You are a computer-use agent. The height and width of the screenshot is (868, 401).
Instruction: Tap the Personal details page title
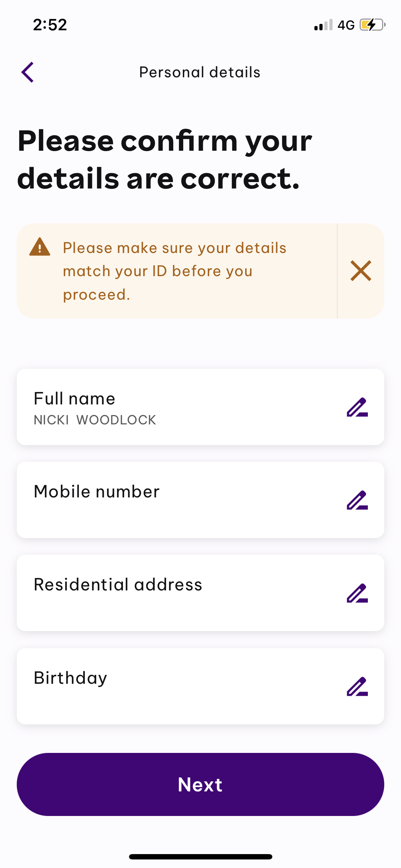(200, 72)
